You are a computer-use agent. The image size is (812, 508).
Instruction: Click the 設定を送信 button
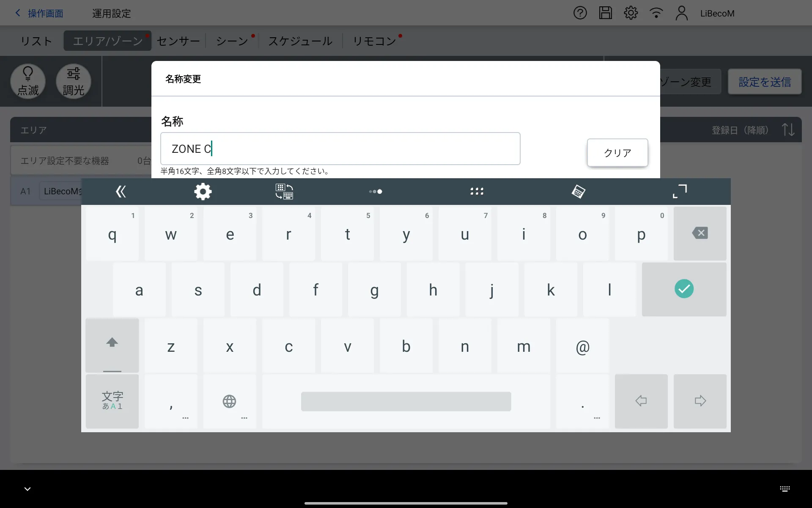click(x=764, y=82)
